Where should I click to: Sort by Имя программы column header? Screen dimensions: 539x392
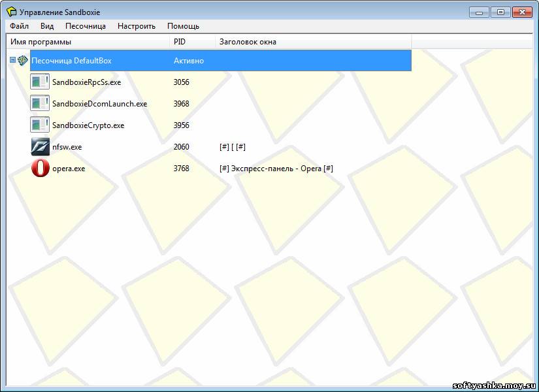pos(88,42)
